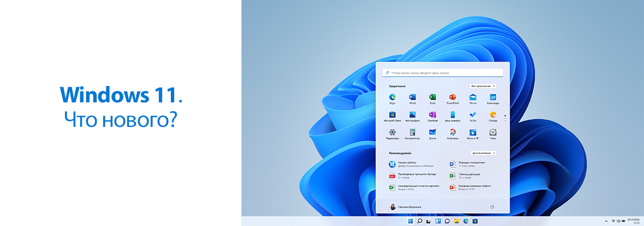644x226 pixels.
Task: Click the Рекомендуемое section heading
Action: (x=400, y=153)
